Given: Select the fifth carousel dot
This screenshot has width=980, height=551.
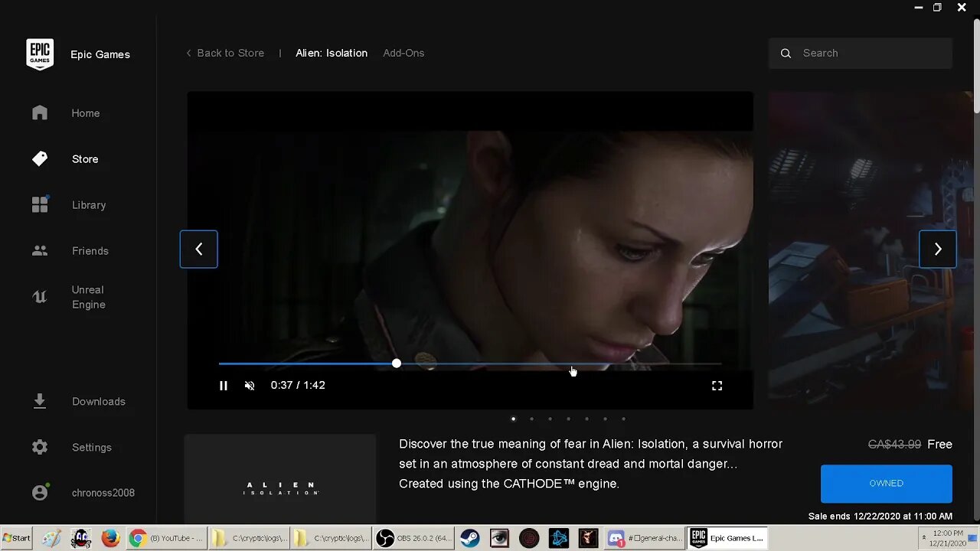Looking at the screenshot, I should (586, 419).
